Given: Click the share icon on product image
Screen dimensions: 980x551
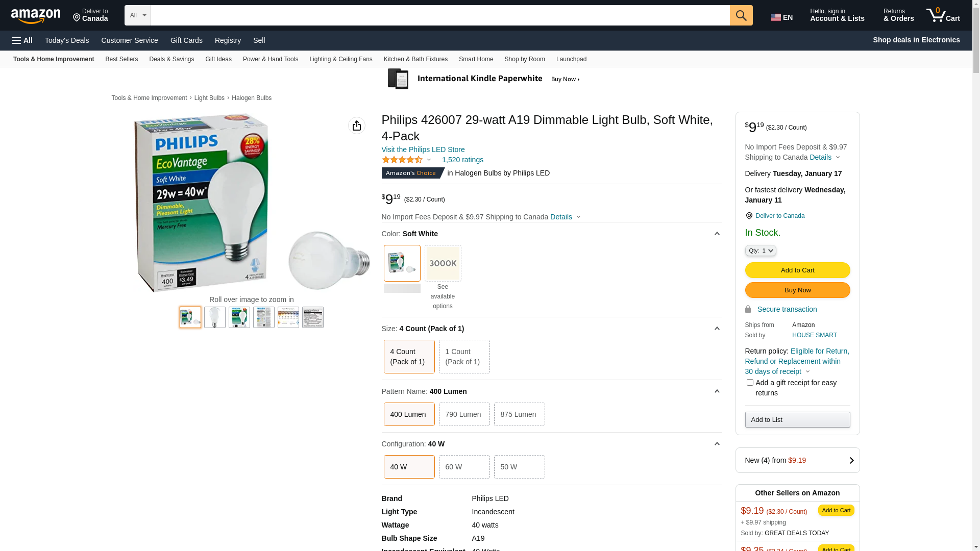Looking at the screenshot, I should tap(356, 126).
